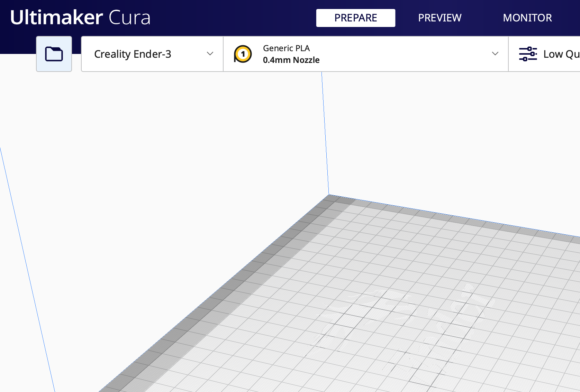The height and width of the screenshot is (392, 580).
Task: Open file with the folder icon button
Action: click(54, 54)
